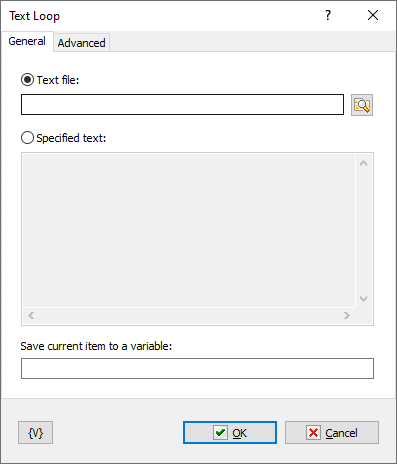
Task: Open the help question mark icon
Action: click(328, 15)
